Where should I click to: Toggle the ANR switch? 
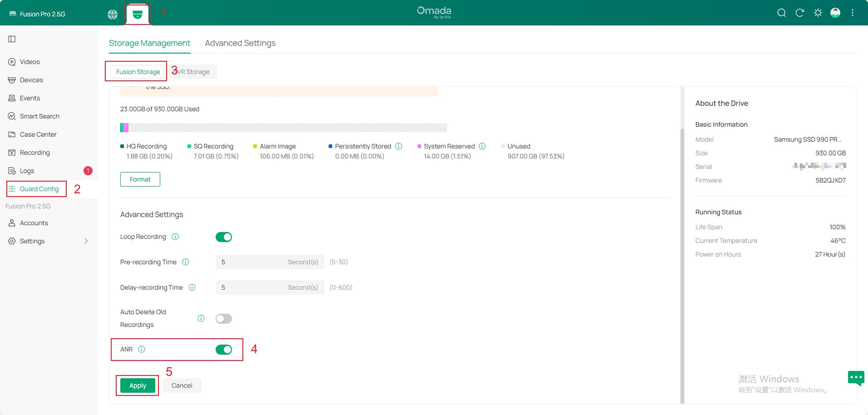click(x=224, y=350)
